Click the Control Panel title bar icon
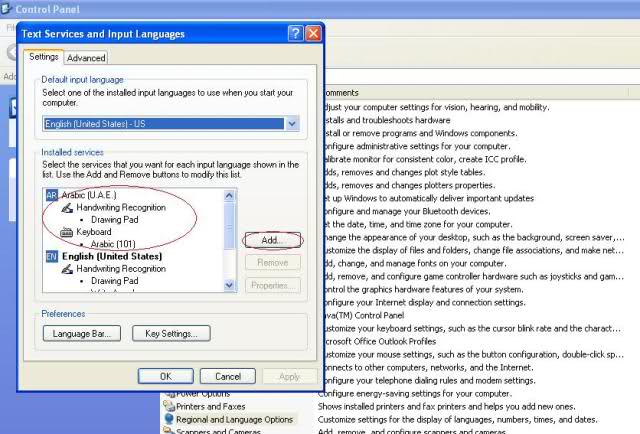The width and height of the screenshot is (640, 434). pyautogui.click(x=6, y=8)
